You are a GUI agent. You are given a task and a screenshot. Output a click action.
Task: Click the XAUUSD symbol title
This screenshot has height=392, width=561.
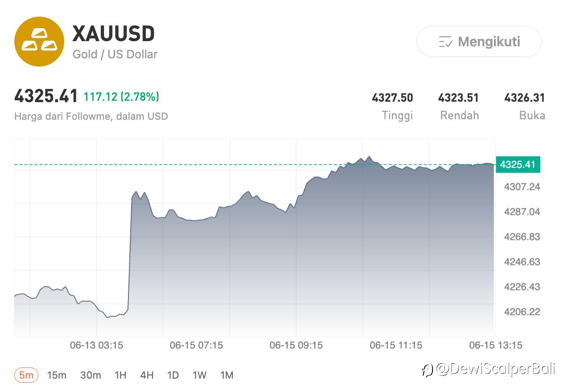point(114,34)
